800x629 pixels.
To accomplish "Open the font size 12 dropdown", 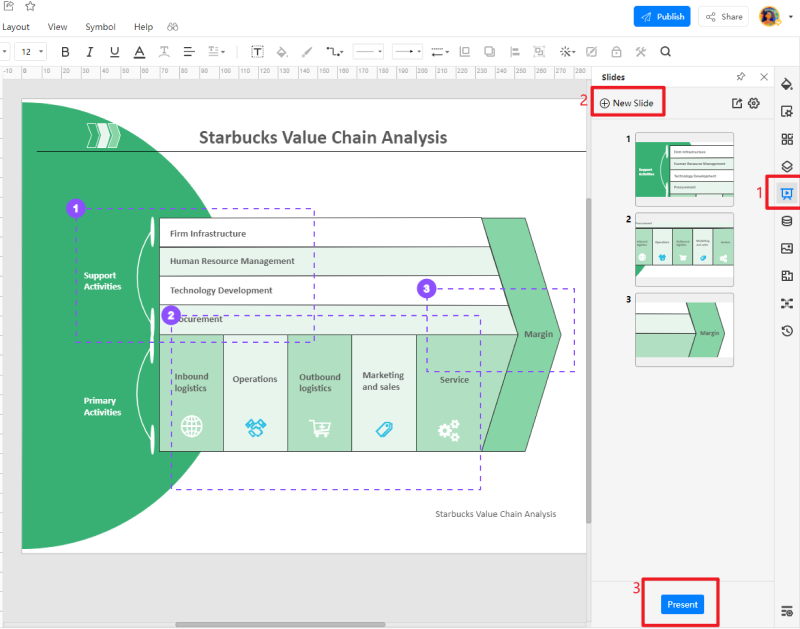I will (31, 52).
